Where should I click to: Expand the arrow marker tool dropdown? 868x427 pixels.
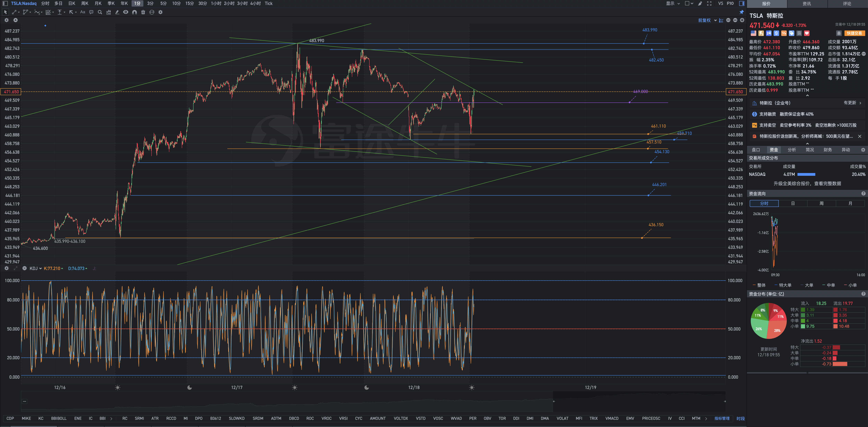[x=76, y=12]
